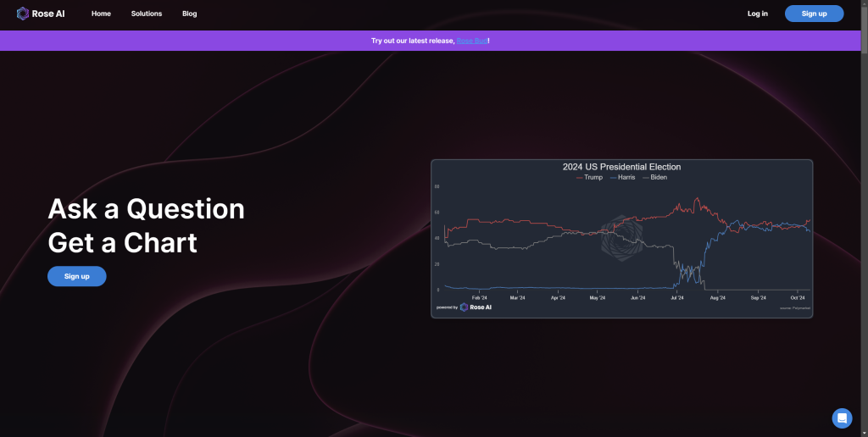Toggle the Harris legend entry
This screenshot has height=437, width=868.
coord(623,177)
